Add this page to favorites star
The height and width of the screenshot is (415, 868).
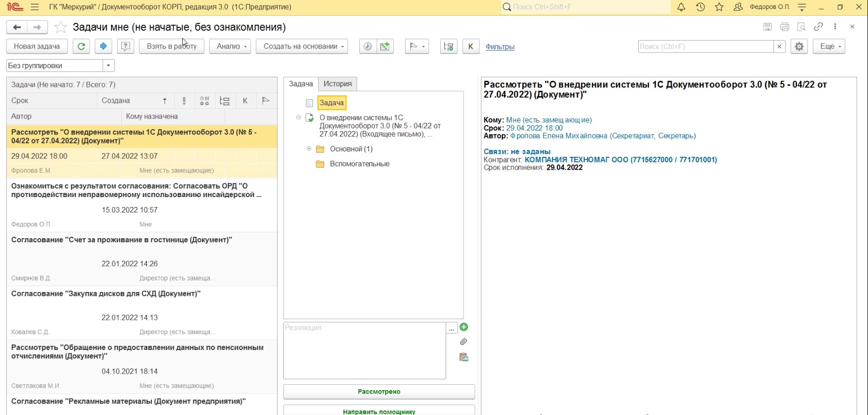pyautogui.click(x=61, y=27)
